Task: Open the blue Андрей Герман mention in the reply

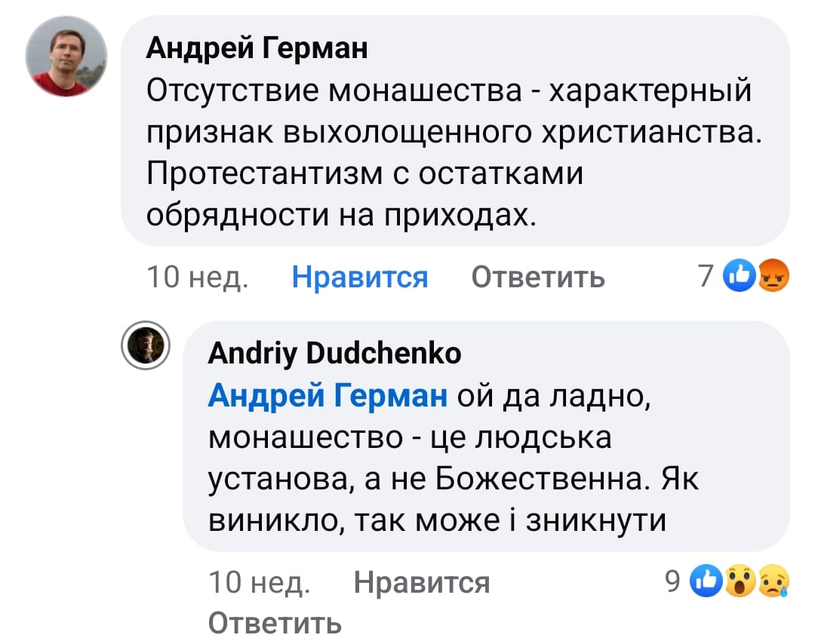Action: click(328, 395)
